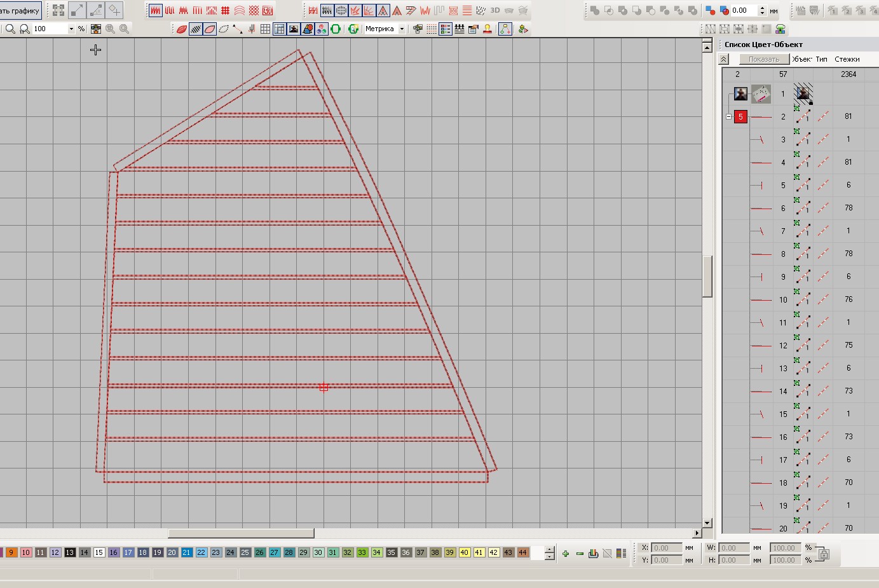Click the Показать button
The image size is (879, 588).
764,59
